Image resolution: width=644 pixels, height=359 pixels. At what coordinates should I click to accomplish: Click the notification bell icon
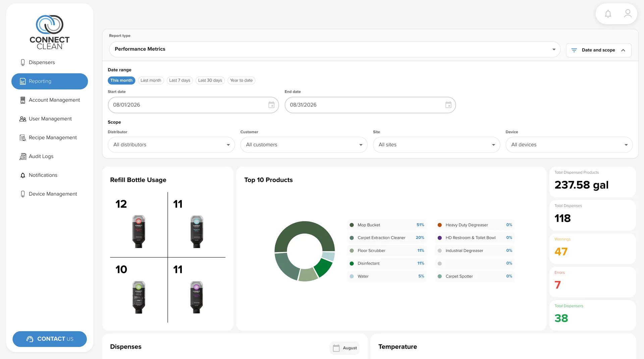608,14
